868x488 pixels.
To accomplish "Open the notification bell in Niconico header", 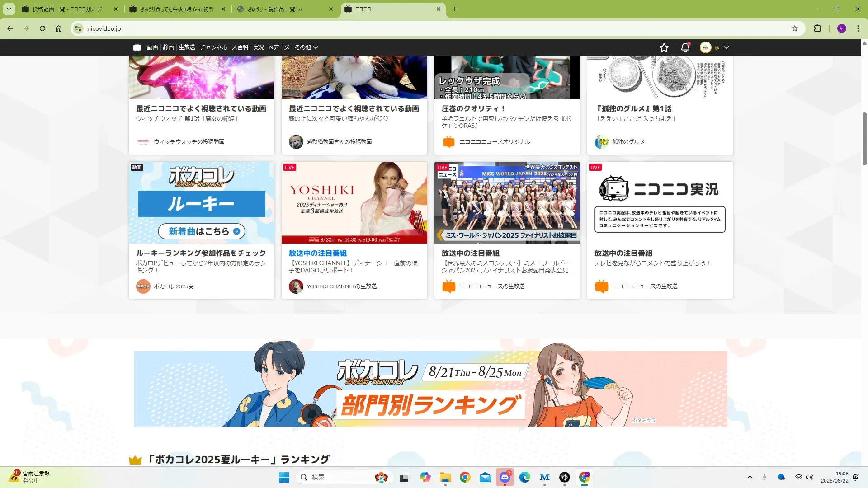I will click(685, 47).
